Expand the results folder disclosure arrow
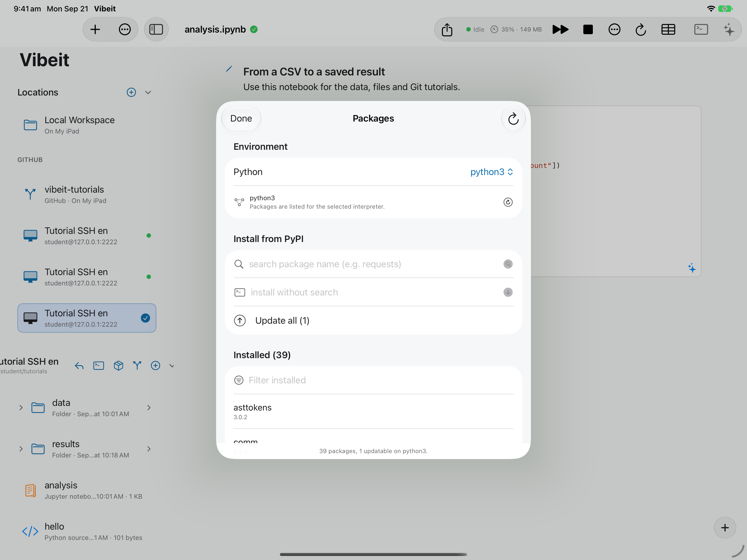This screenshot has height=560, width=747. (x=21, y=449)
